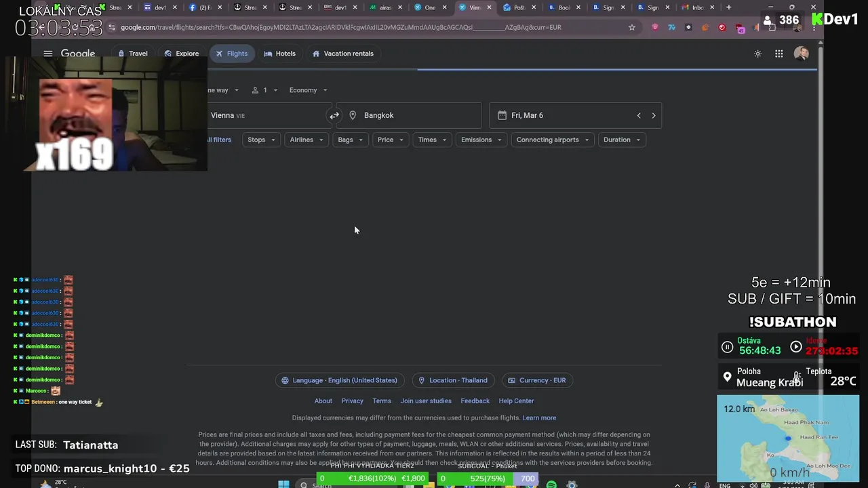This screenshot has height=488, width=868.
Task: Expand the Stops filter
Action: [x=261, y=140]
